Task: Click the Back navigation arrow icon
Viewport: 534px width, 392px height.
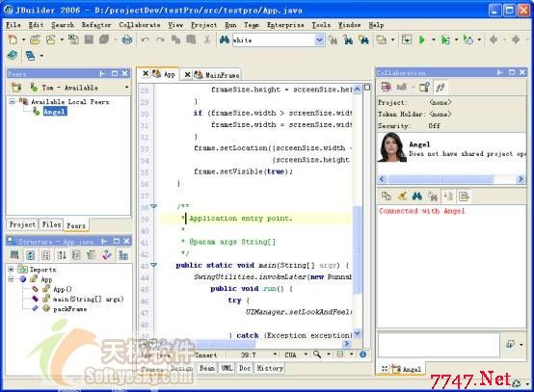Action: click(x=494, y=39)
